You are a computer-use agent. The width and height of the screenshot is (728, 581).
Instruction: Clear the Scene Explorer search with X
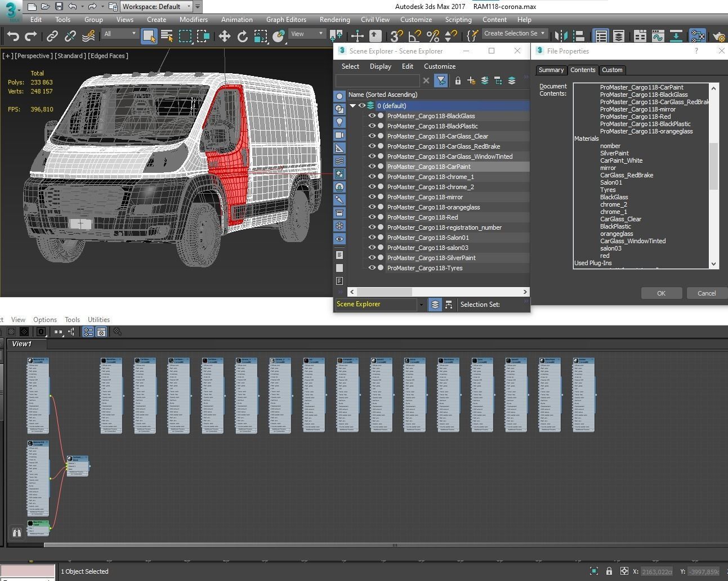(x=426, y=81)
